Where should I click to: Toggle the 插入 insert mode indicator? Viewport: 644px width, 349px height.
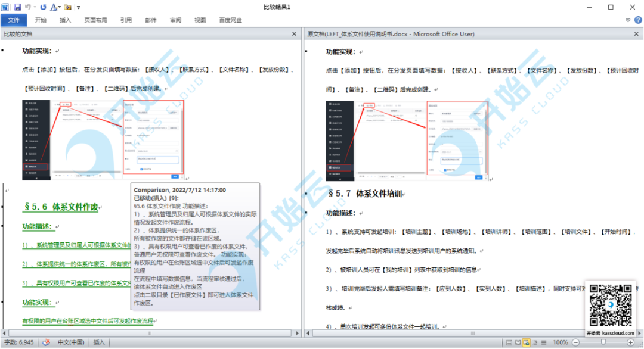(99, 342)
